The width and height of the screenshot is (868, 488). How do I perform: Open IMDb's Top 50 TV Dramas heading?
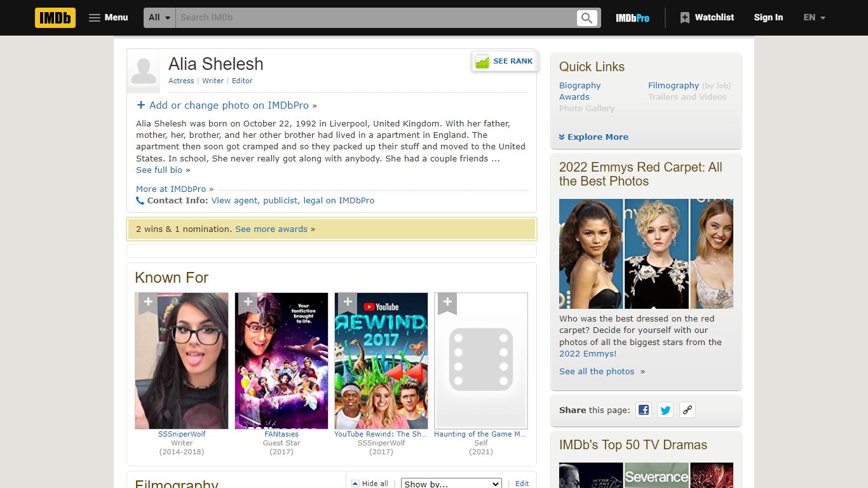(x=633, y=445)
